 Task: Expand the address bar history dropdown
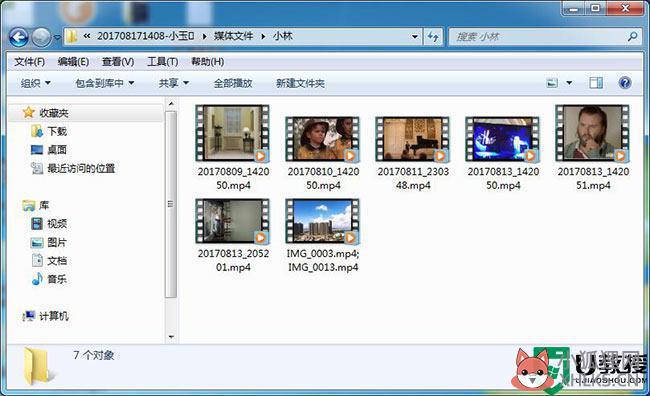point(415,37)
